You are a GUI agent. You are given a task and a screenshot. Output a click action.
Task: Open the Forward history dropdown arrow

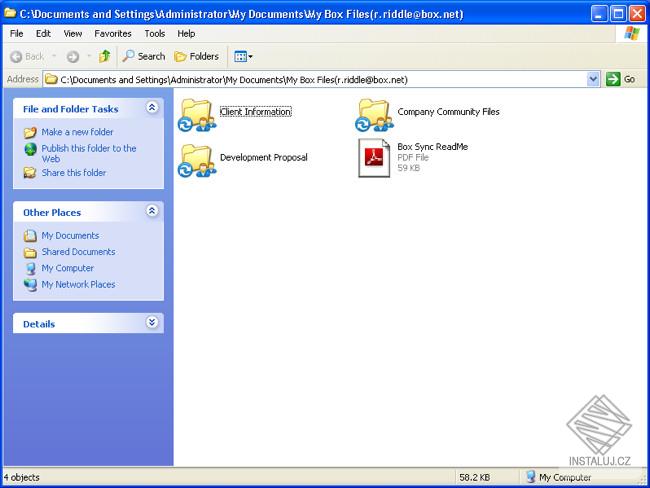[89, 56]
